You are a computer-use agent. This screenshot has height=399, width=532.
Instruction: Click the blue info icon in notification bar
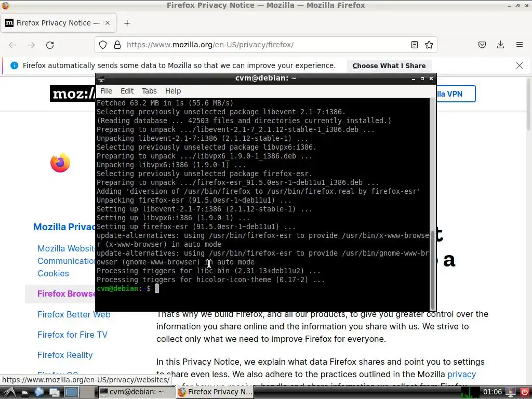point(14,65)
